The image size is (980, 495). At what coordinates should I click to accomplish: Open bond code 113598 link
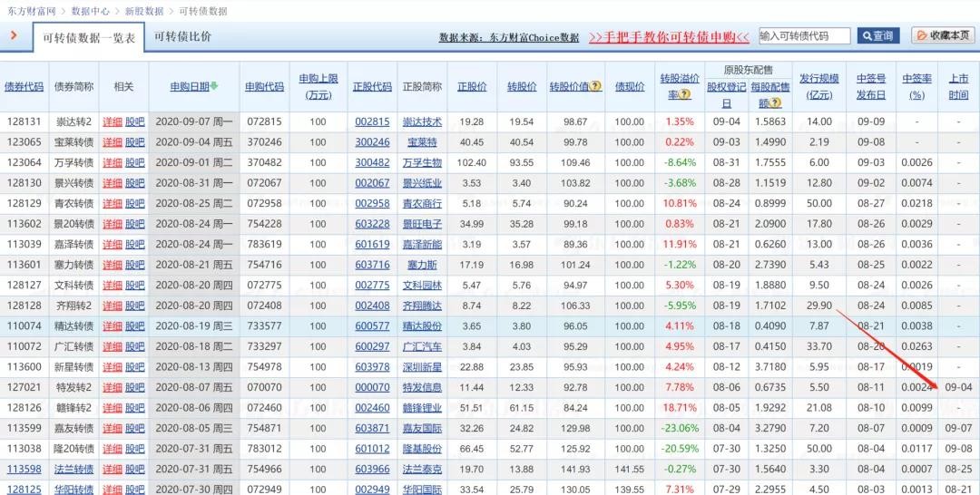[x=24, y=470]
